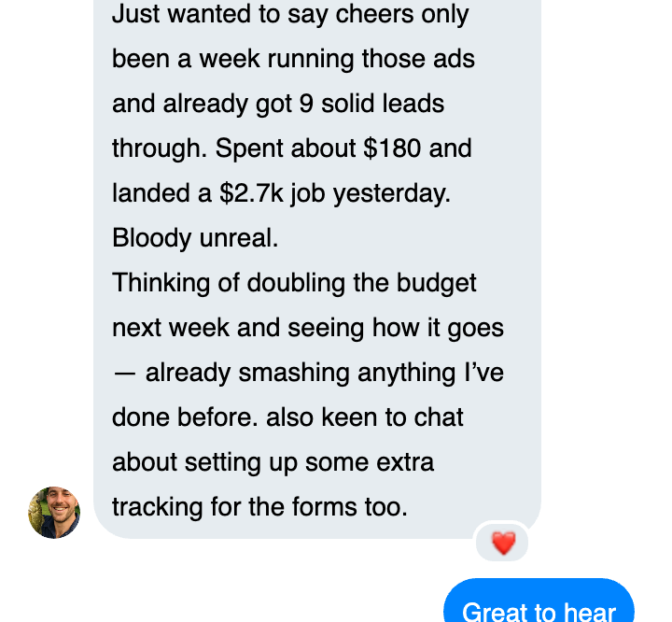Click the "already smashing anything I've" line
Viewport: 672px width, 622px height.
point(324,373)
